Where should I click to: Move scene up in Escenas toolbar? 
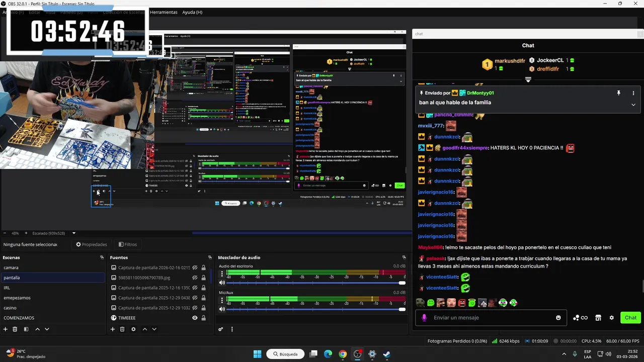tap(37, 329)
